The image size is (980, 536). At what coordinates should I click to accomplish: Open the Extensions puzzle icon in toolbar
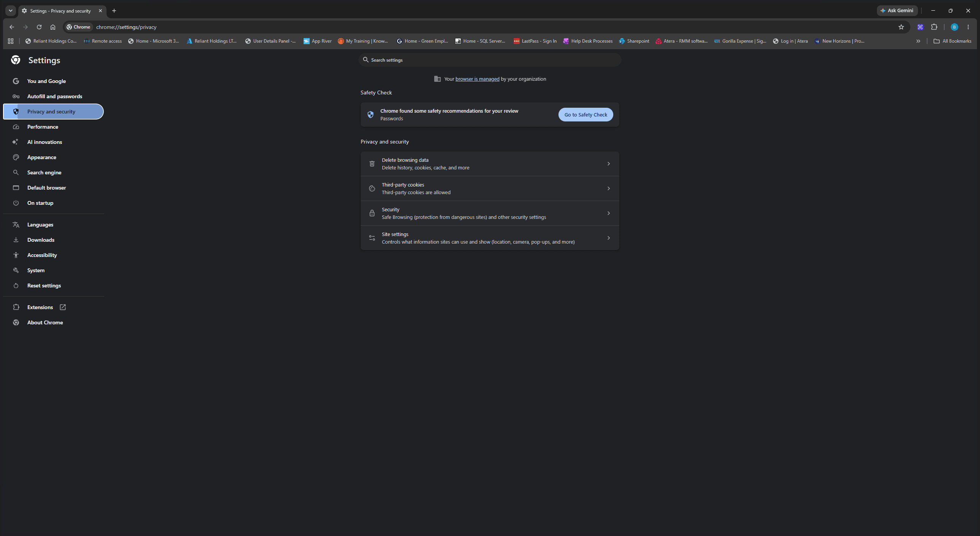[x=934, y=27]
